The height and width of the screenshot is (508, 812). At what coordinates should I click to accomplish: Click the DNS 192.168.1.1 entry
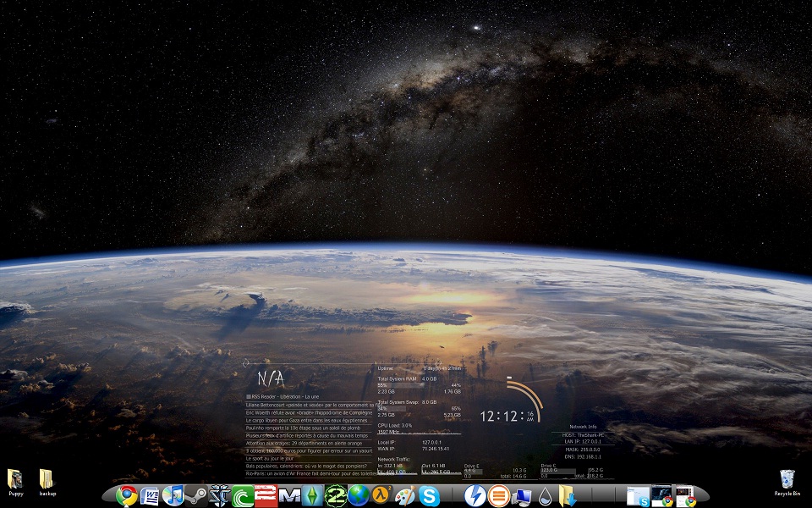(x=583, y=456)
